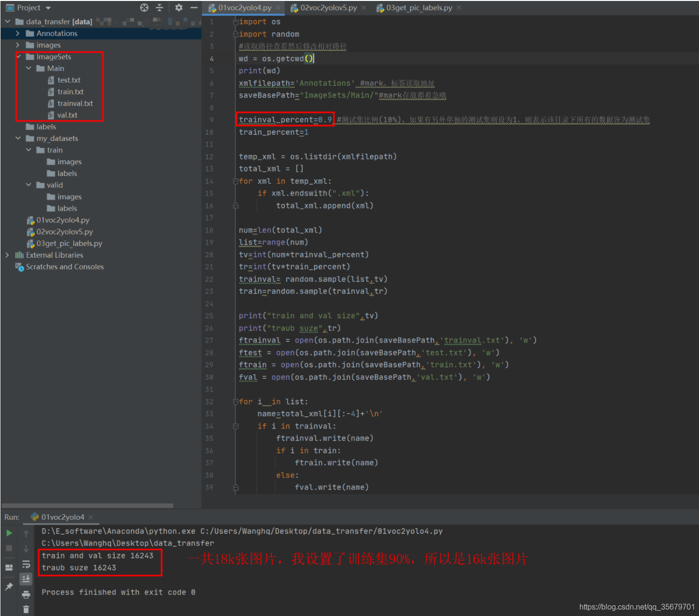Open trainval.txt in the project tree
Viewport: 699px width, 616px height.
(x=75, y=103)
